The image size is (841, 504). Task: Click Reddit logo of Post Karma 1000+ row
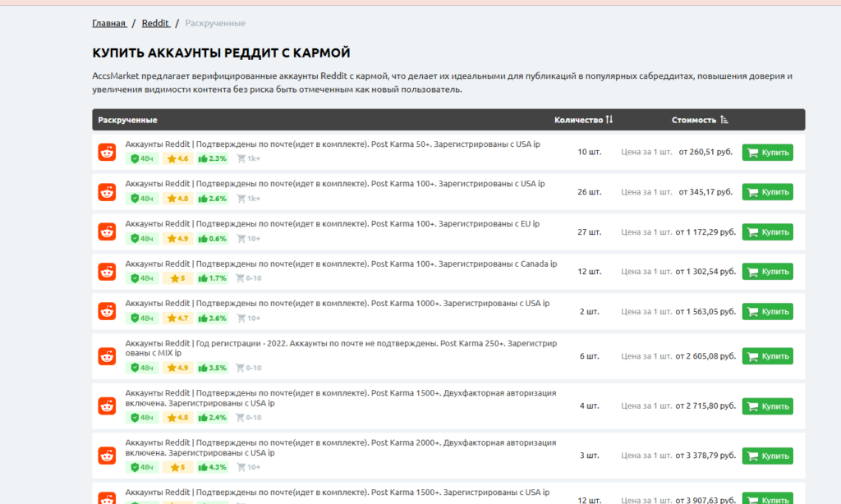107,311
